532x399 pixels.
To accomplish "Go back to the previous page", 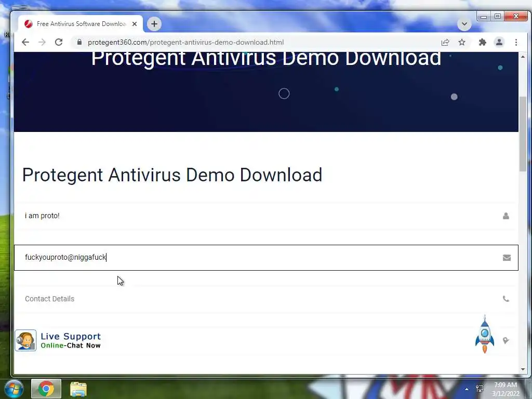I will coord(25,42).
